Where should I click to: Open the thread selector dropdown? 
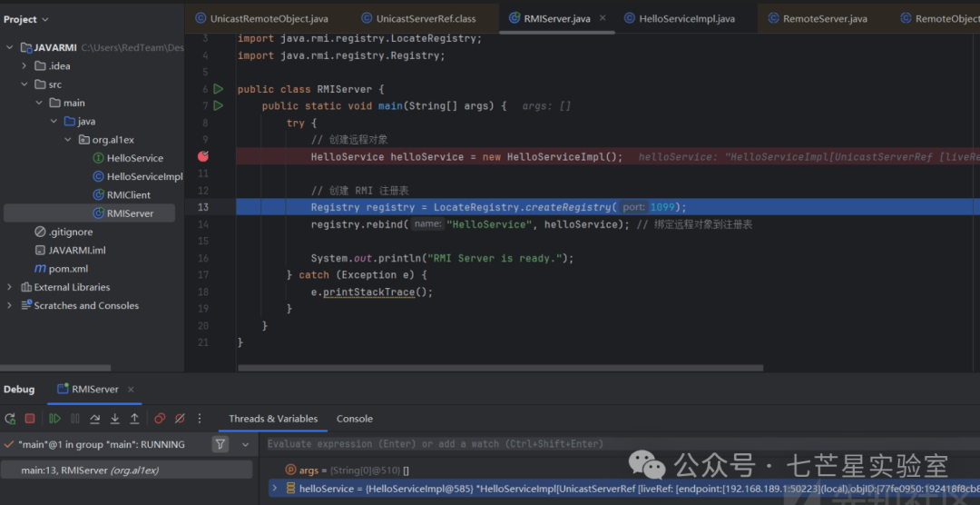(246, 444)
